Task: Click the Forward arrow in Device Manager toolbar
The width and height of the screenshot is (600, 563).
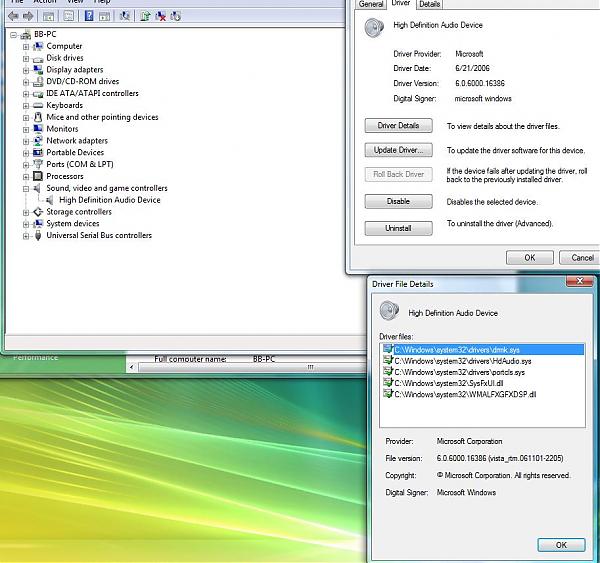Action: [x=28, y=16]
